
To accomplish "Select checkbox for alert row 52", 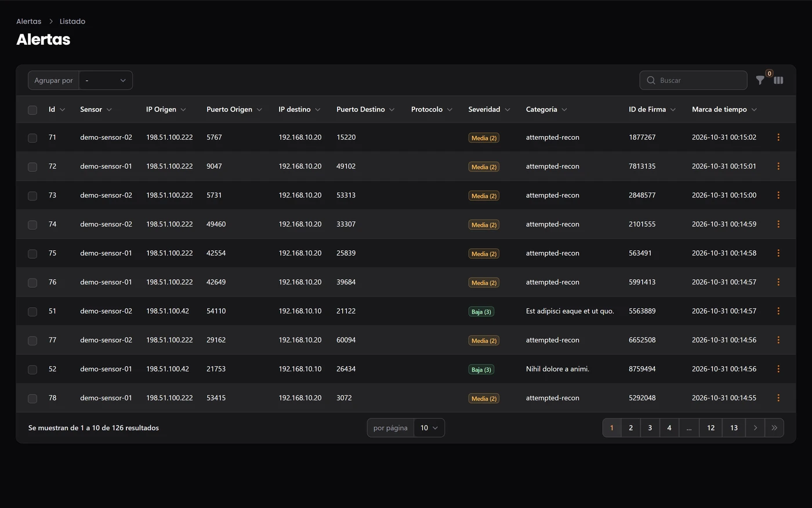I will tap(32, 370).
